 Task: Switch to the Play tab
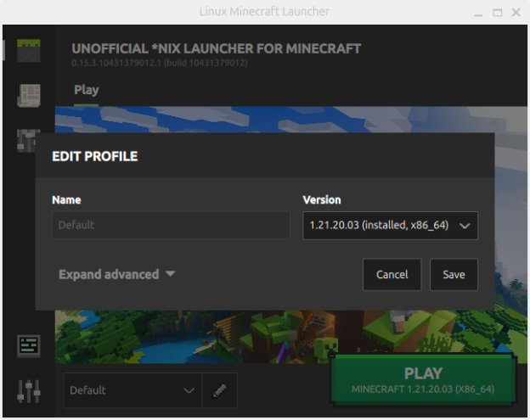point(86,90)
